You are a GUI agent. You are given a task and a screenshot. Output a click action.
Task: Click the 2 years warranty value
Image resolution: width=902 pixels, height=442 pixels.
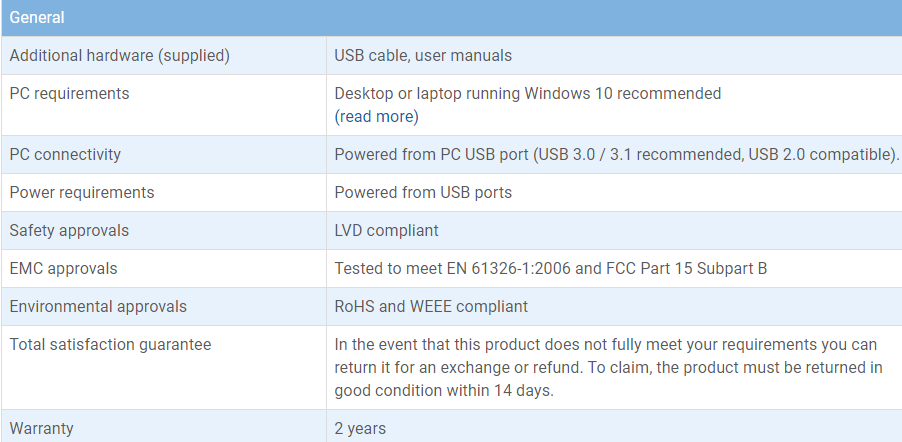(360, 429)
